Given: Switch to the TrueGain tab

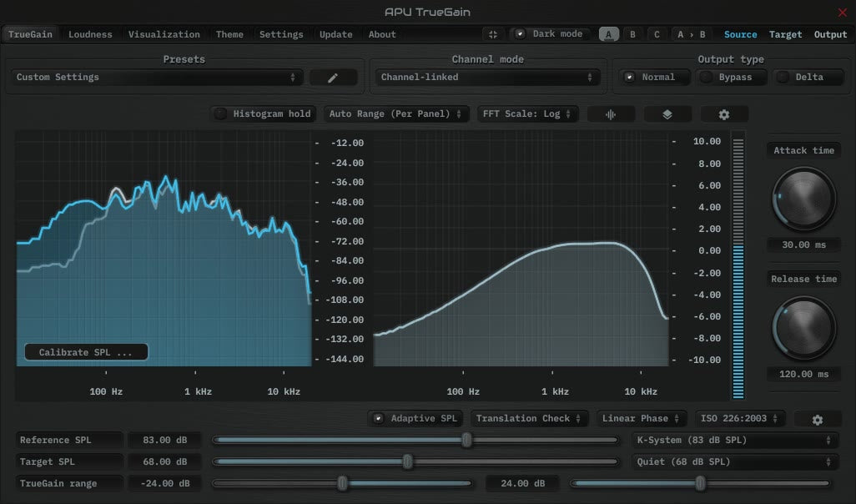Looking at the screenshot, I should click(30, 34).
